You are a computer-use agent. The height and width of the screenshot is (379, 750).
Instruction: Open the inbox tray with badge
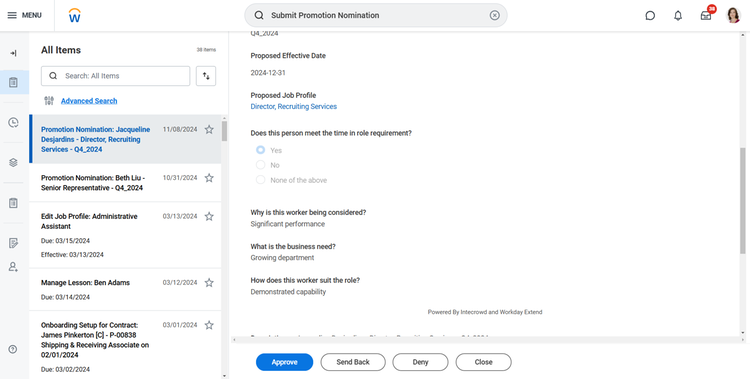[706, 15]
